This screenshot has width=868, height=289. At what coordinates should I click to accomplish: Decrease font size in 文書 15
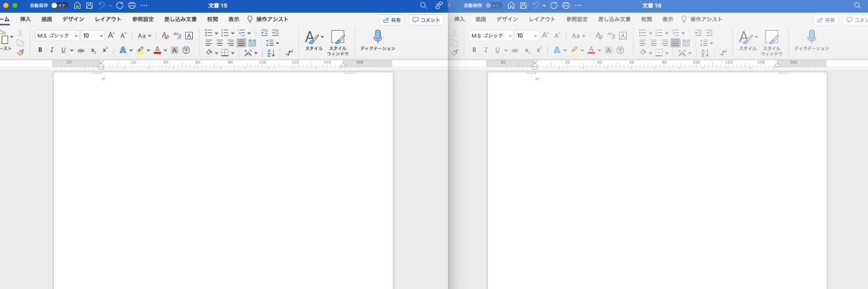pos(123,35)
